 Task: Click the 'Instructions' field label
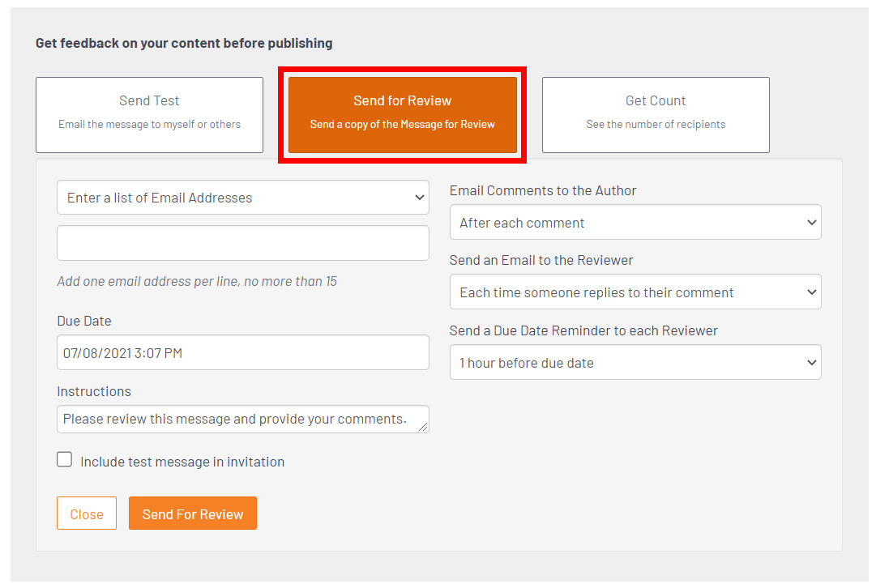point(94,391)
